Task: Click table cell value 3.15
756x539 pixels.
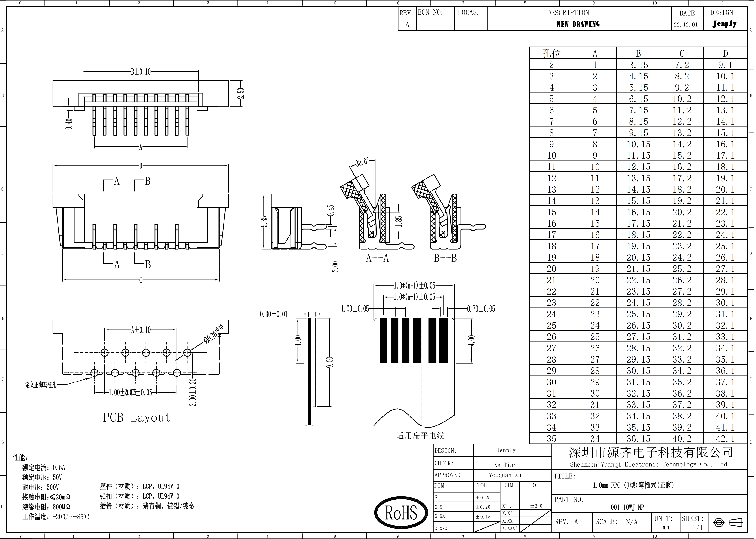Action: pyautogui.click(x=638, y=65)
